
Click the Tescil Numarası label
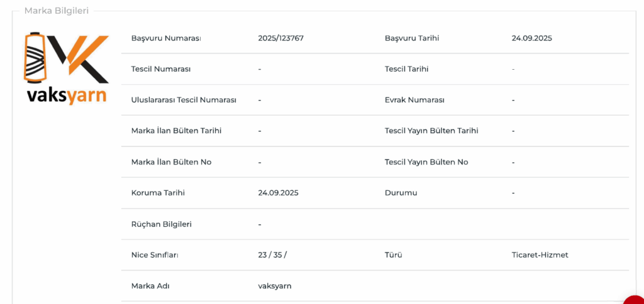(161, 69)
